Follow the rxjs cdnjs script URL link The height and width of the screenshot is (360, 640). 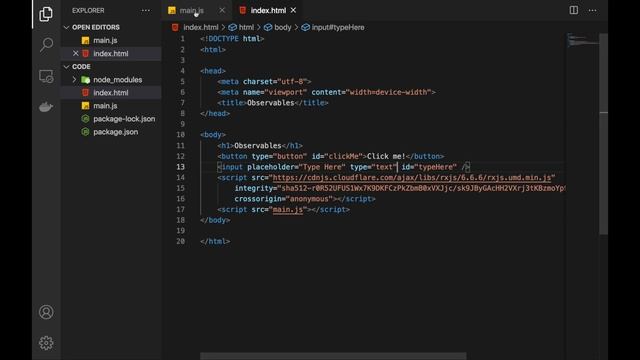(x=411, y=178)
